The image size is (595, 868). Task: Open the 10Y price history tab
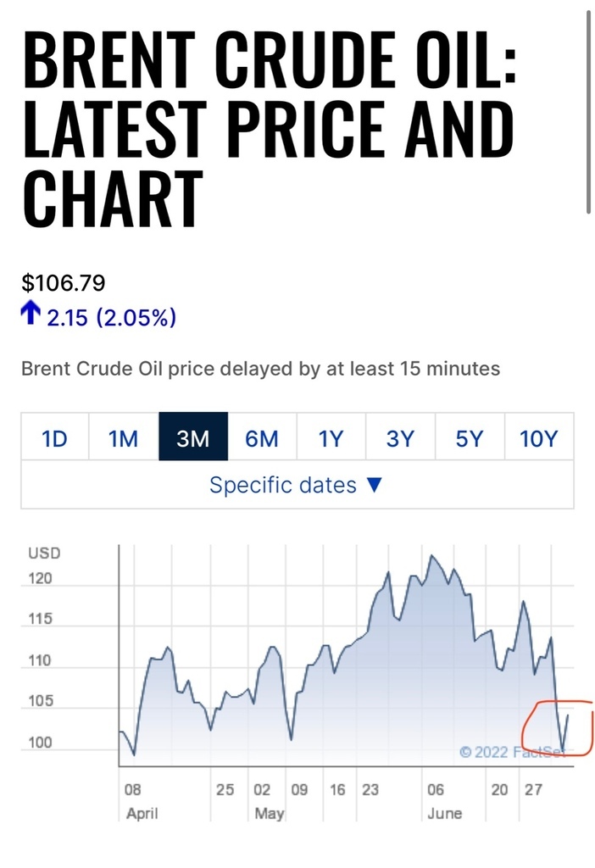(539, 438)
